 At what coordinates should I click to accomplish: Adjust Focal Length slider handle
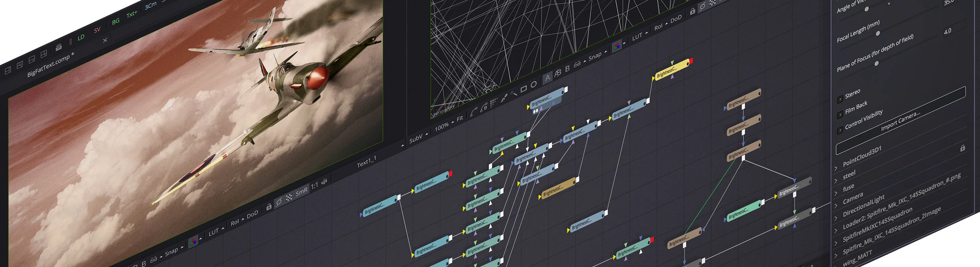[x=878, y=33]
